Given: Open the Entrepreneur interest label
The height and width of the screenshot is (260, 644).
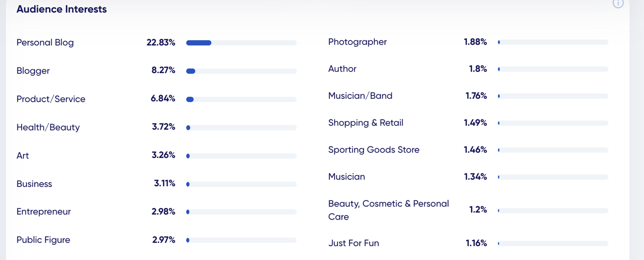Looking at the screenshot, I should 44,212.
